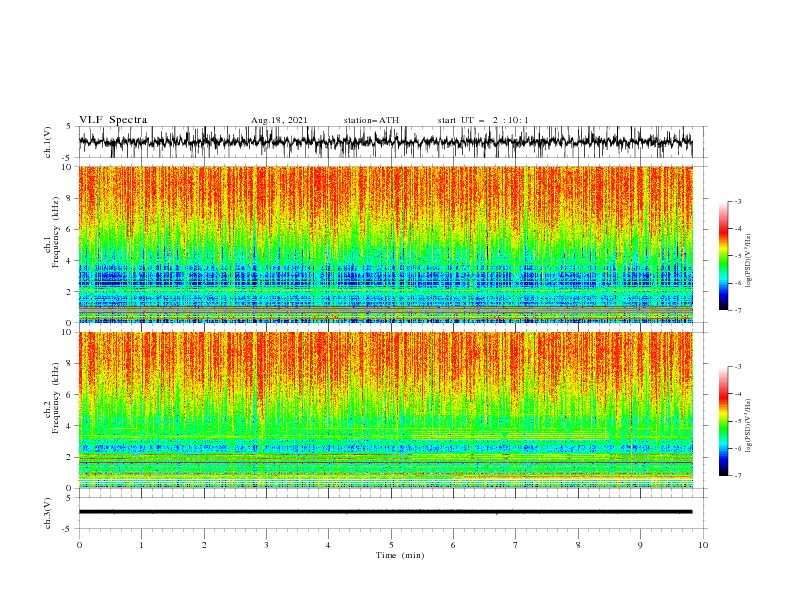Click the ch.1 PSD color scale bar
The image size is (792, 612).
click(723, 256)
